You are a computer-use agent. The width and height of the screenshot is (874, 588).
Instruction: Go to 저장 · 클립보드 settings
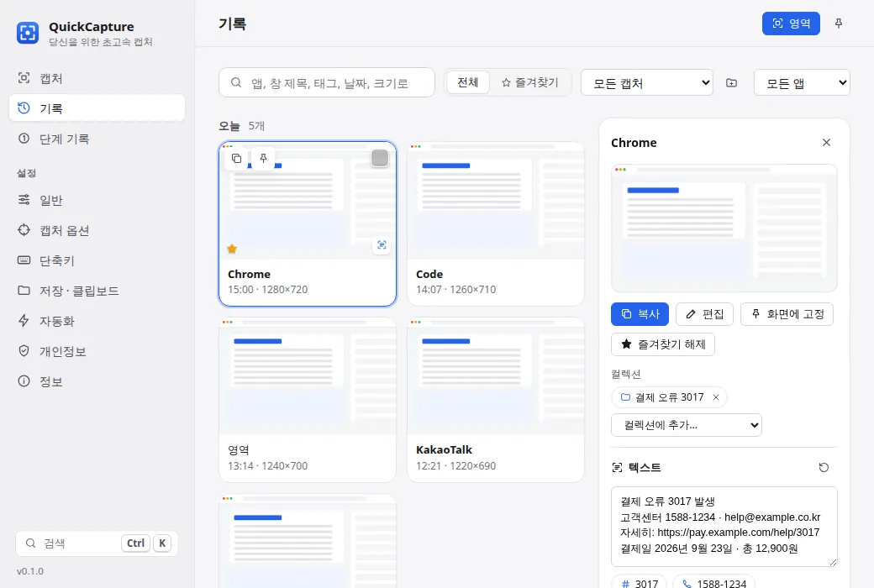[x=97, y=291]
